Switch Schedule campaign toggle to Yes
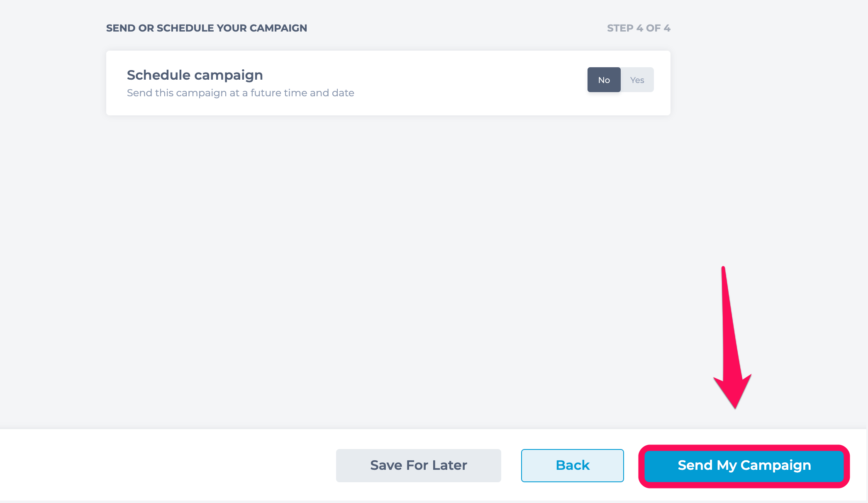This screenshot has width=868, height=503. (x=637, y=80)
